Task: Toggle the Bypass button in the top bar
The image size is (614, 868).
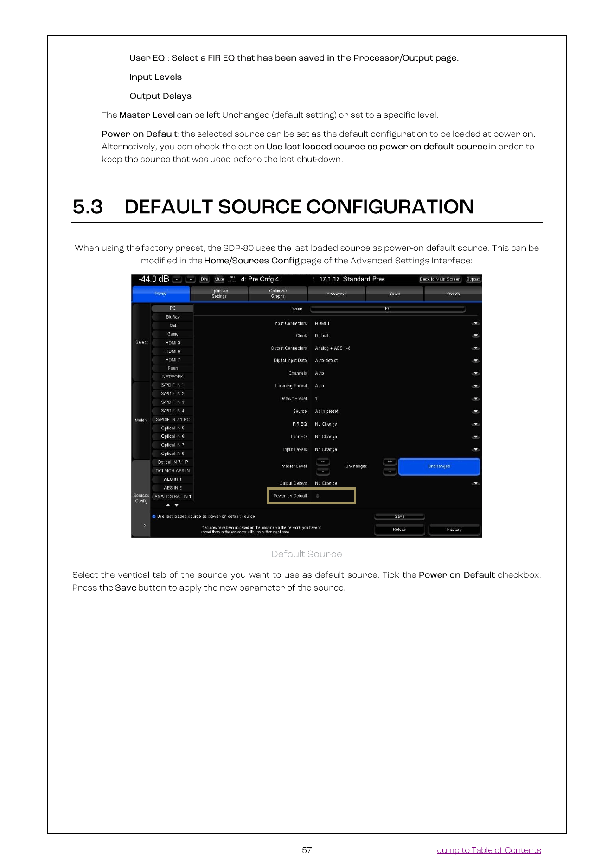Action: tap(473, 279)
